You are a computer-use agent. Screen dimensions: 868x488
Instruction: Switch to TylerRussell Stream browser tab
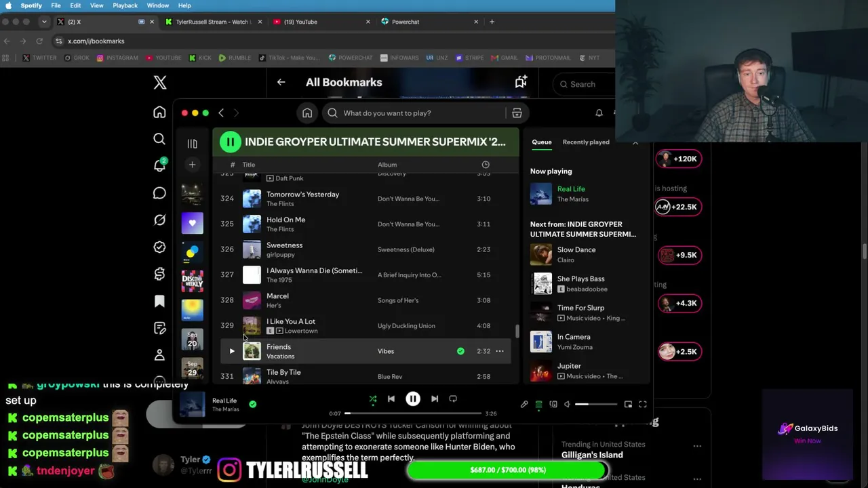pos(212,22)
